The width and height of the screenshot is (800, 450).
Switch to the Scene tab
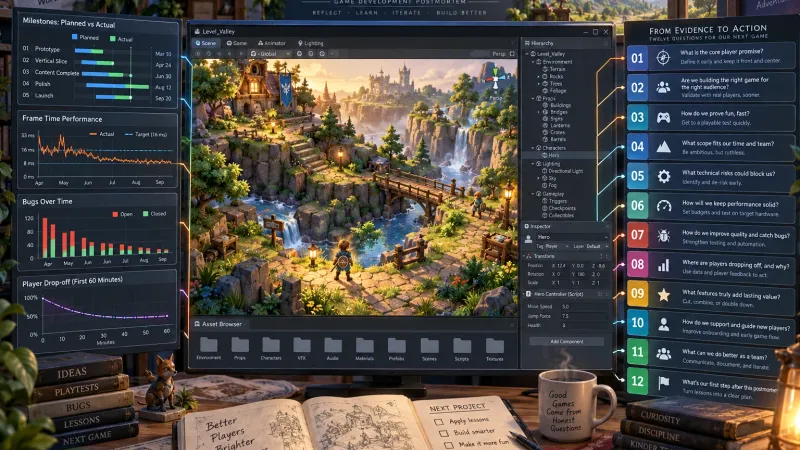206,43
